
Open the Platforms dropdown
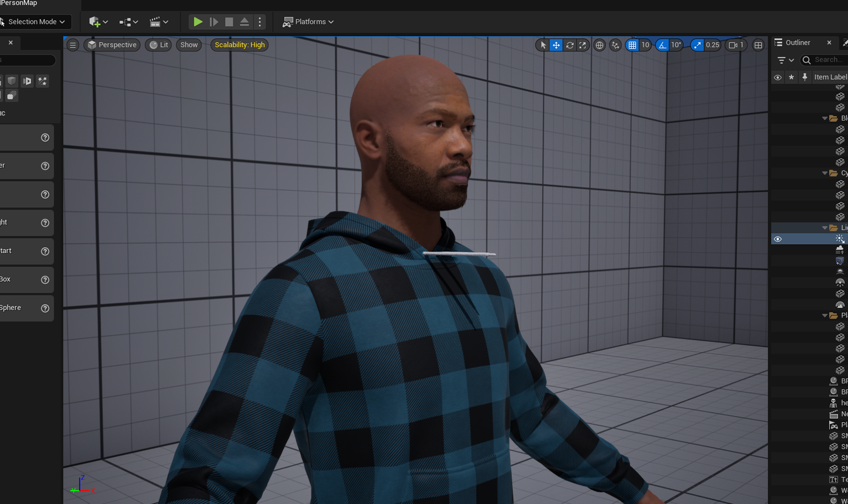tap(308, 22)
